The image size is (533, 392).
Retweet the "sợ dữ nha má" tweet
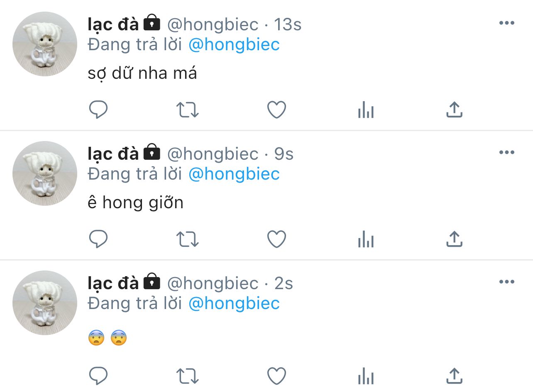click(188, 110)
